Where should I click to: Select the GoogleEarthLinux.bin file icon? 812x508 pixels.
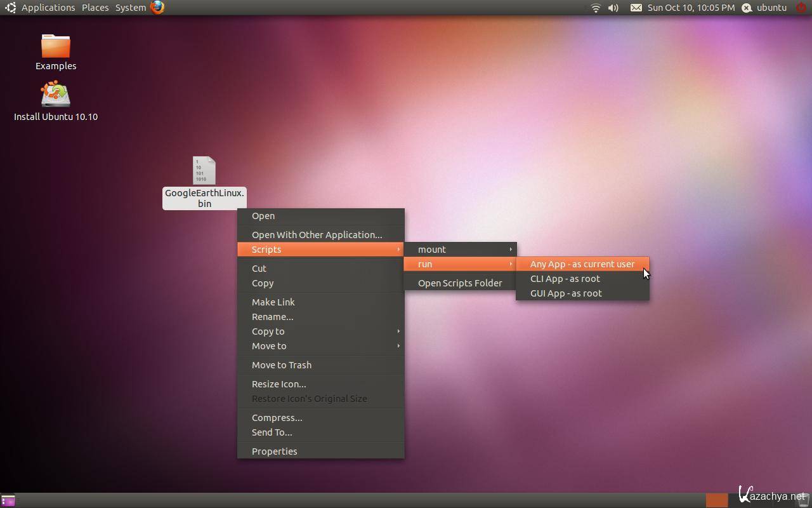204,171
